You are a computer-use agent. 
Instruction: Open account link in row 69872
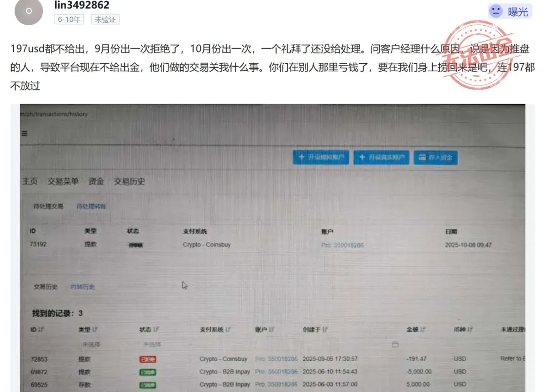(277, 372)
